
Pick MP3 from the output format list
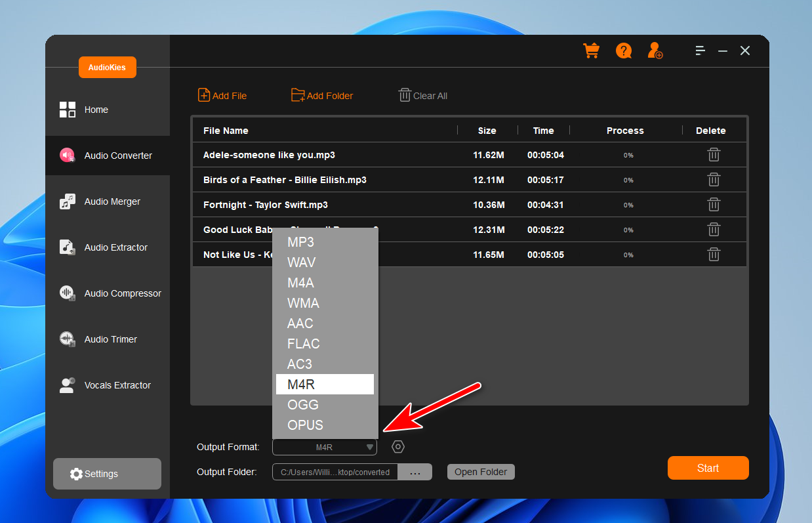[301, 242]
